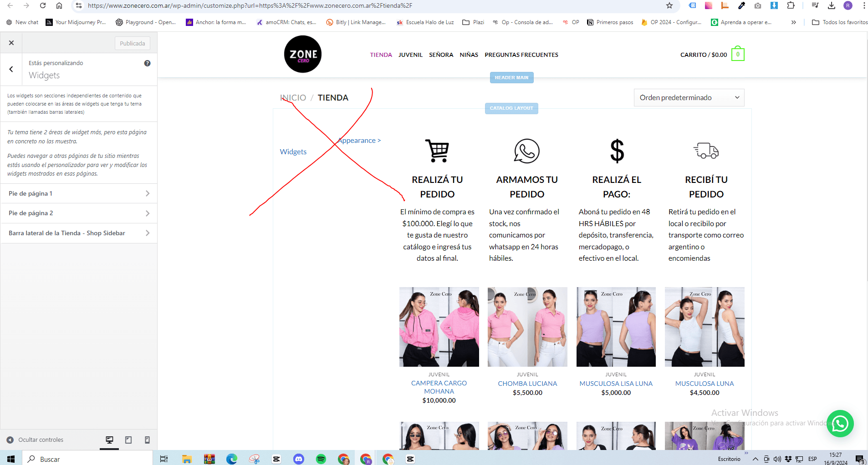
Task: Open Microsoft Edge from the taskbar
Action: 232,459
